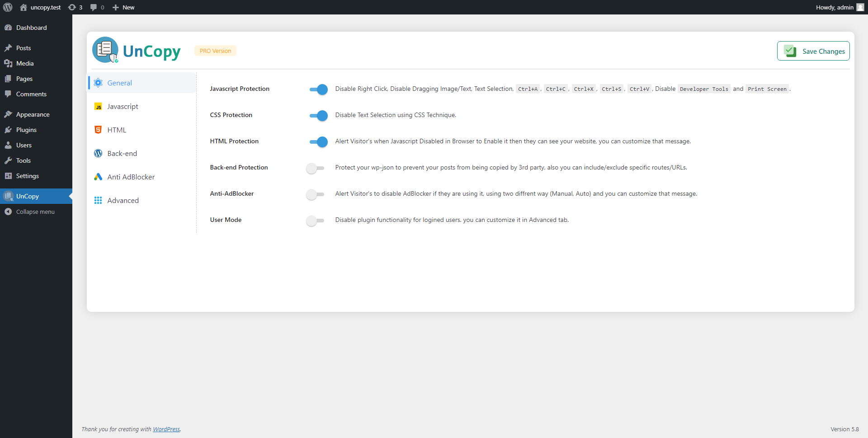
Task: Click the Users person icon
Action: click(8, 145)
